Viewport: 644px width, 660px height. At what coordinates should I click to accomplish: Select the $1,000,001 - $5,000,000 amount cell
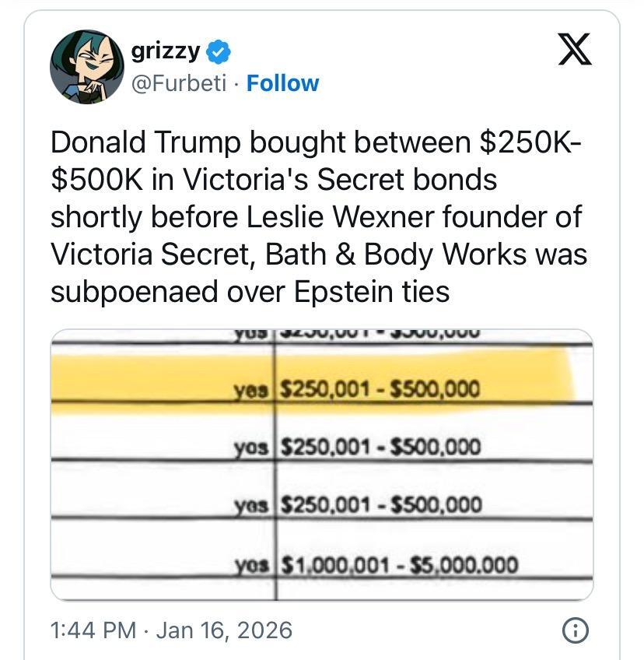pyautogui.click(x=398, y=565)
